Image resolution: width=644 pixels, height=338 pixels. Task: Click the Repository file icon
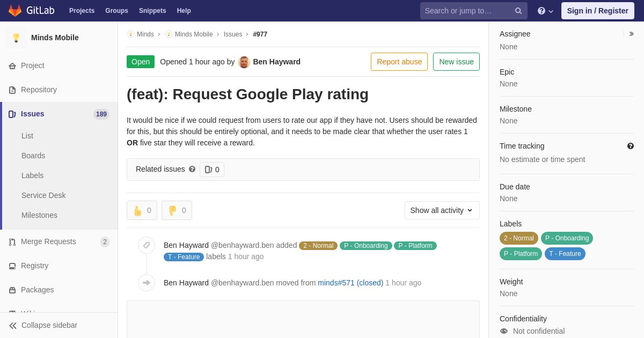(x=12, y=90)
